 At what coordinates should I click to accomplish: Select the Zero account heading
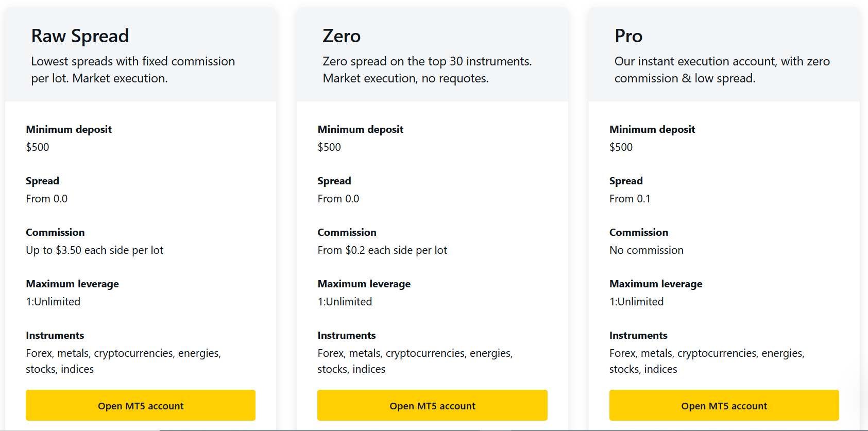tap(342, 36)
